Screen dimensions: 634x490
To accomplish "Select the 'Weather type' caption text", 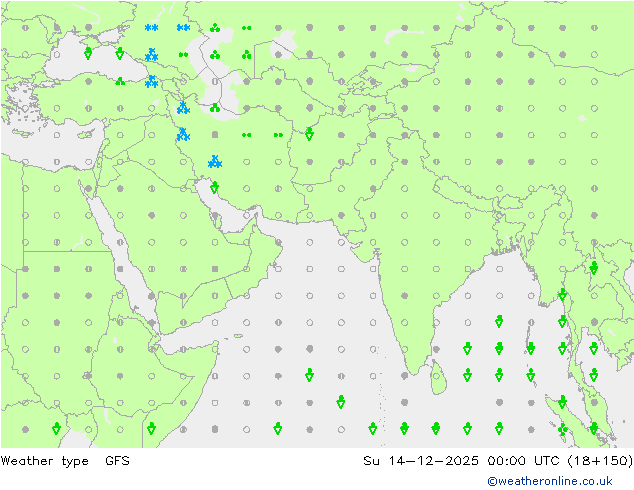I will [x=44, y=461].
